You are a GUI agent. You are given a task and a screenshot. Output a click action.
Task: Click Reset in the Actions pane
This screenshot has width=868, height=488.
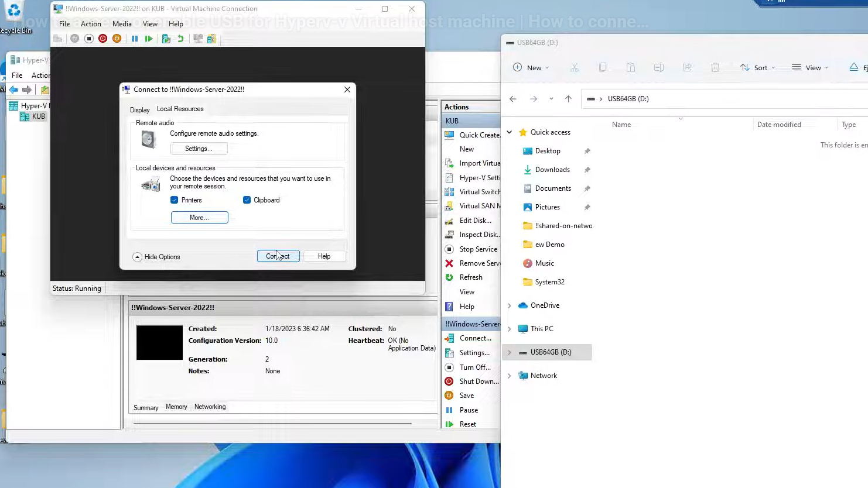(467, 424)
